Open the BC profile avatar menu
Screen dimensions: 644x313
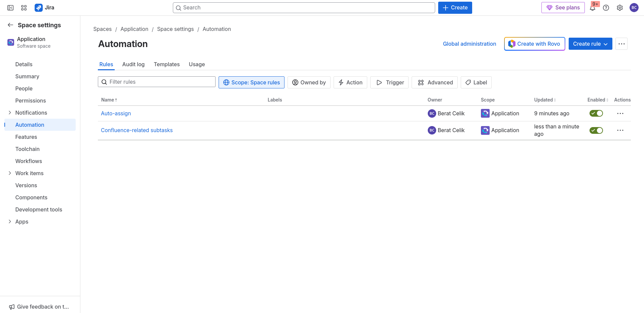[634, 8]
